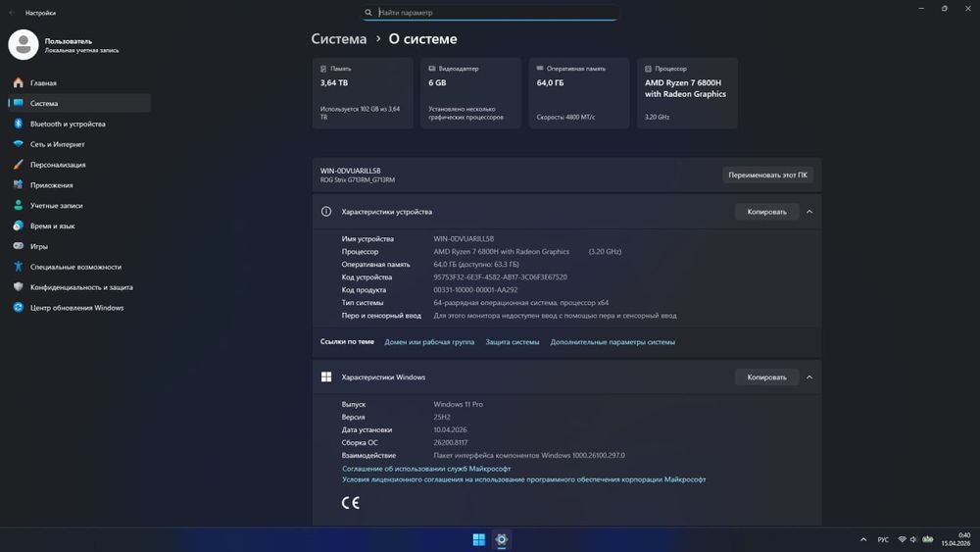Select the Система monitor icon in sidebar
This screenshot has width=980, height=552.
[x=18, y=103]
